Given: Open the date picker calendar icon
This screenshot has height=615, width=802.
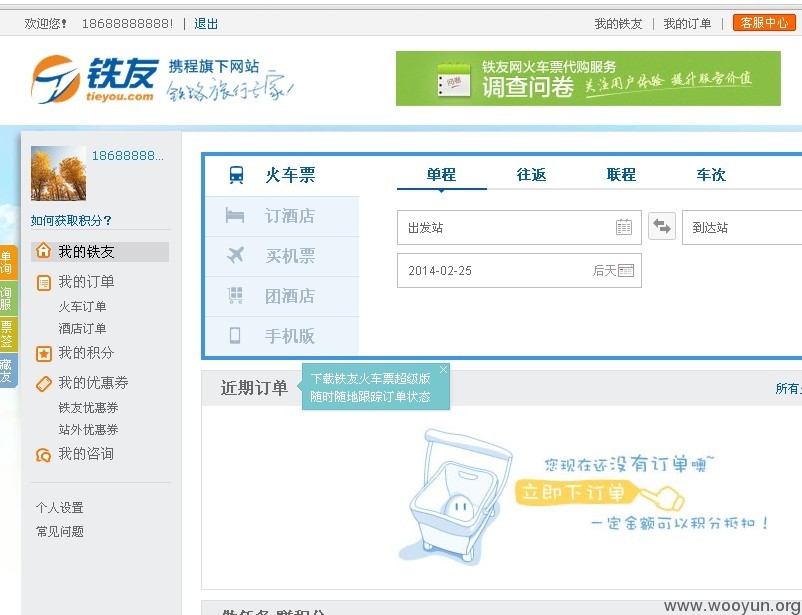Looking at the screenshot, I should (x=626, y=270).
